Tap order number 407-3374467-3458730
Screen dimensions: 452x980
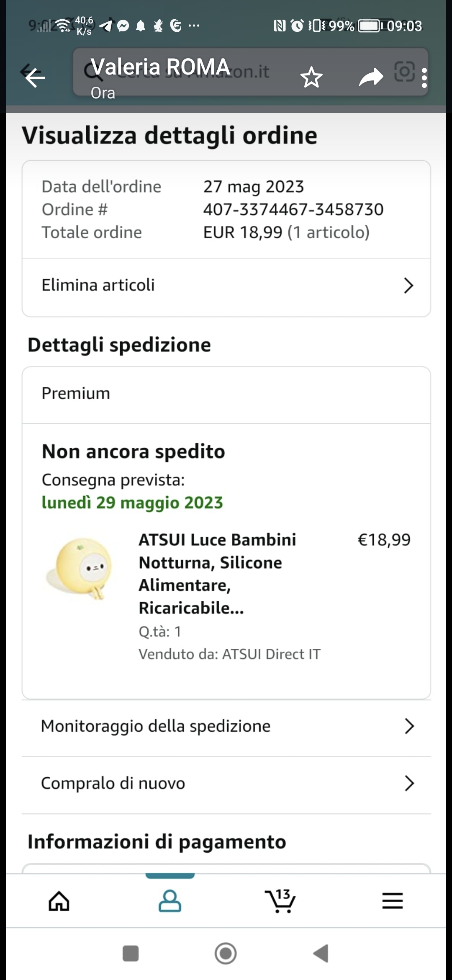[293, 209]
